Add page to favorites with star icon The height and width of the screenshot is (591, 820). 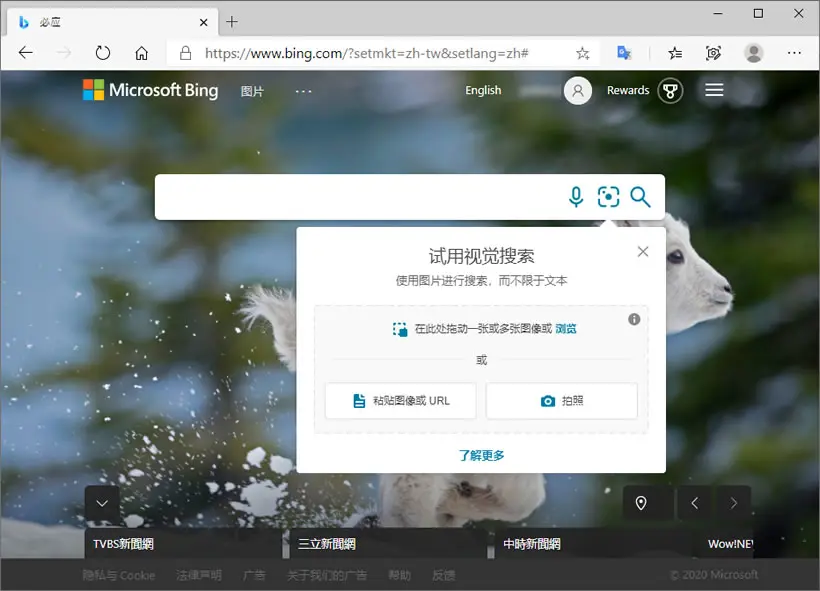tap(583, 53)
